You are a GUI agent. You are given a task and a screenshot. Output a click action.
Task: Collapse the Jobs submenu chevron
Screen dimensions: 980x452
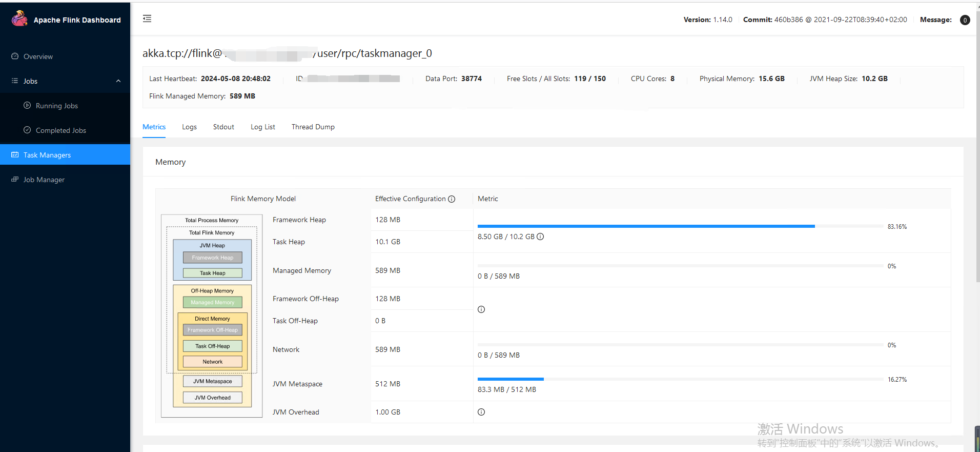click(118, 81)
